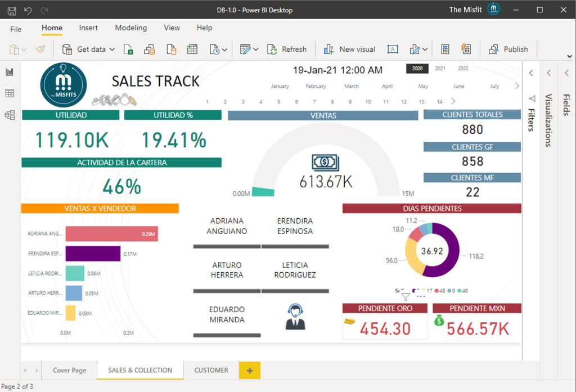Switch to the CUSTOMER page tab
This screenshot has width=576, height=392.
point(211,370)
